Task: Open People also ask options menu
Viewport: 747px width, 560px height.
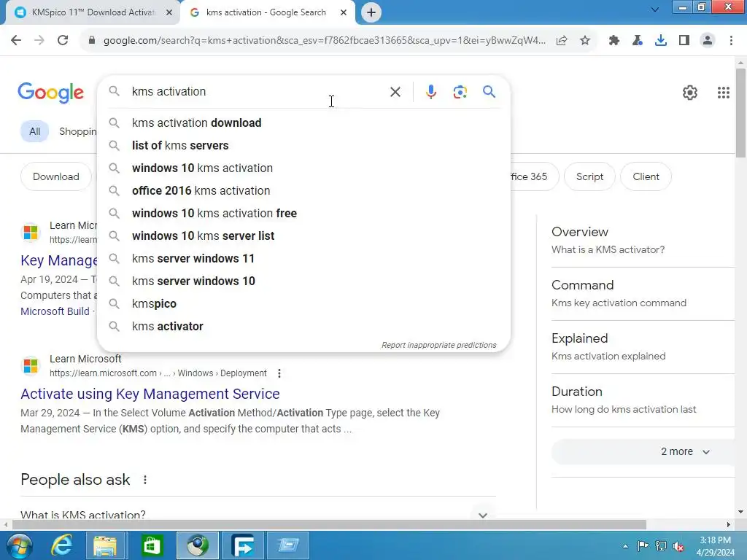Action: pyautogui.click(x=145, y=480)
